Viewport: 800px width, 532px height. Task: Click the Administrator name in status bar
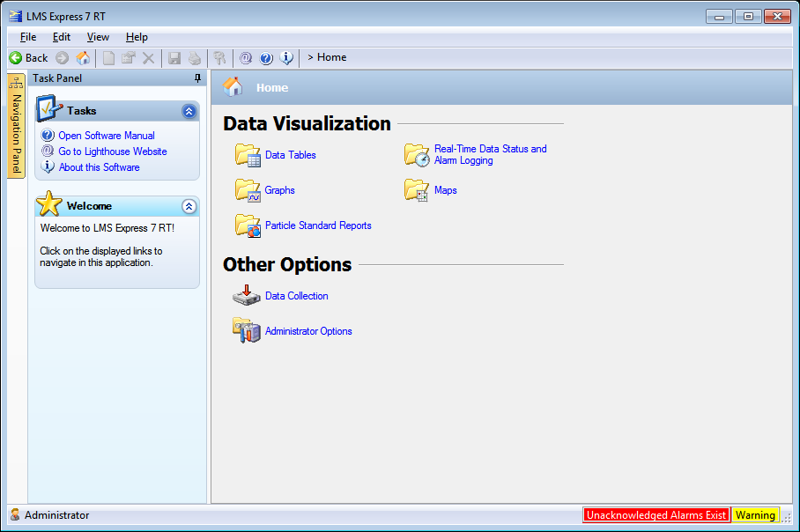click(x=56, y=515)
